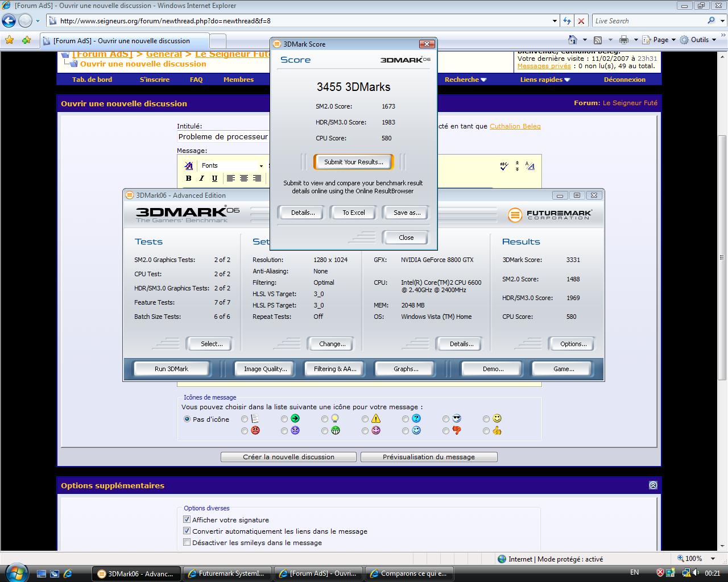The height and width of the screenshot is (582, 728).
Task: Click the Internet Explorer Back arrow
Action: (9, 21)
